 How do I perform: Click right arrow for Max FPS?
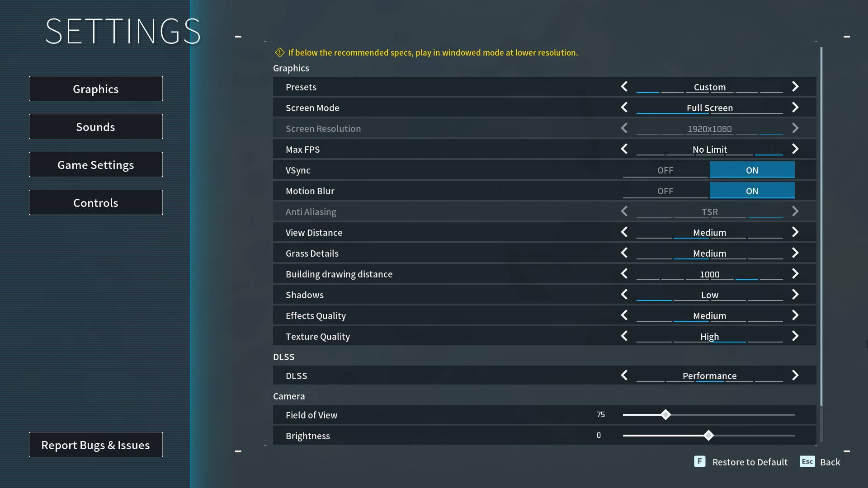click(795, 149)
